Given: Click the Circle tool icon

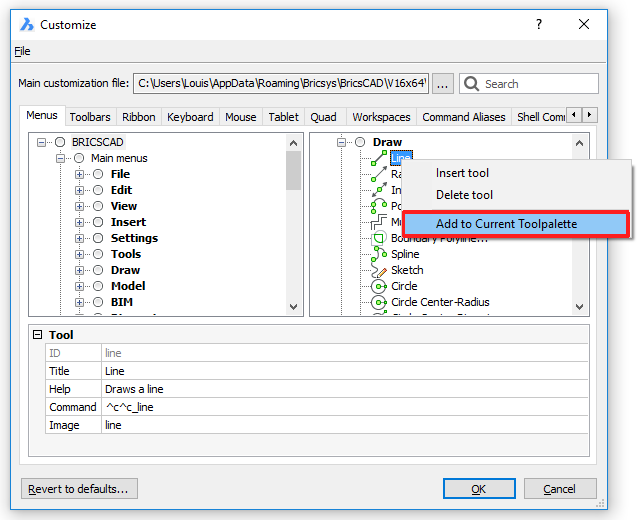Looking at the screenshot, I should (379, 286).
